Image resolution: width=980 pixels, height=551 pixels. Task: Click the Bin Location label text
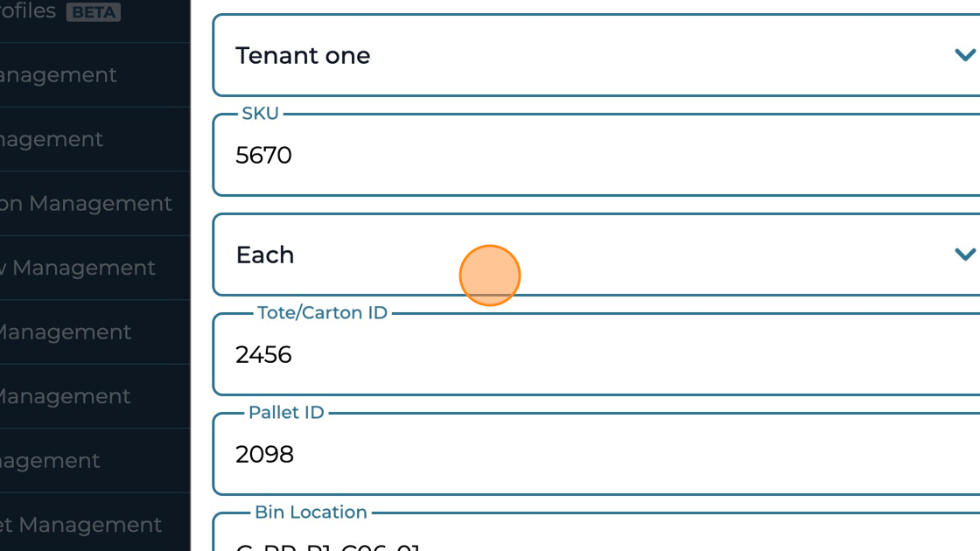click(x=311, y=513)
